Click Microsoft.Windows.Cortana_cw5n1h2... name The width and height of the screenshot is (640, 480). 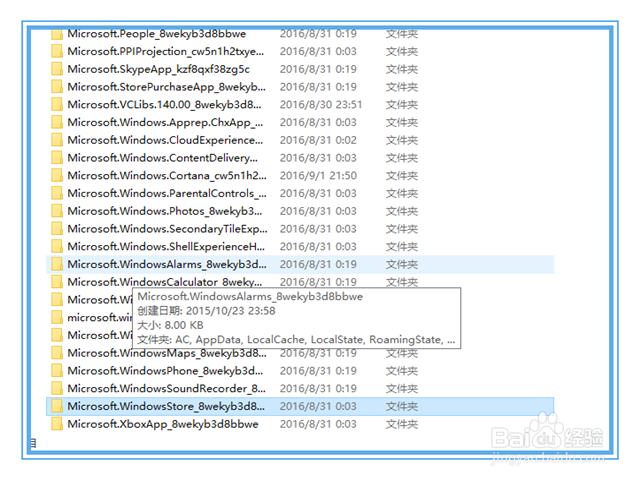click(x=167, y=176)
